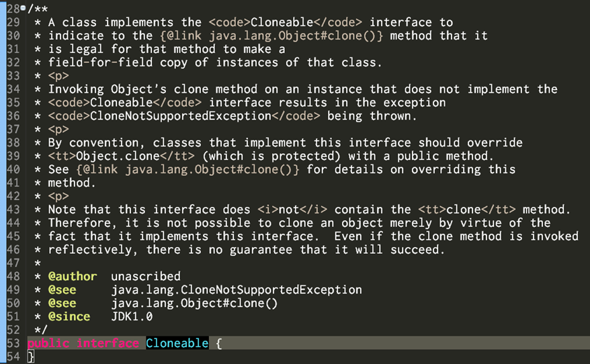Click the {@link java.lang.Object#clone()} on line 30
Image resolution: width=590 pixels, height=364 pixels.
coord(271,36)
